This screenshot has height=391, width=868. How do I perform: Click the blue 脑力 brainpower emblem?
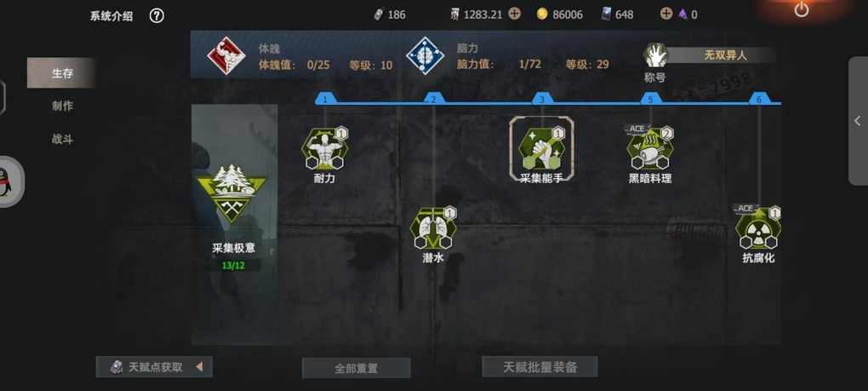click(x=425, y=55)
